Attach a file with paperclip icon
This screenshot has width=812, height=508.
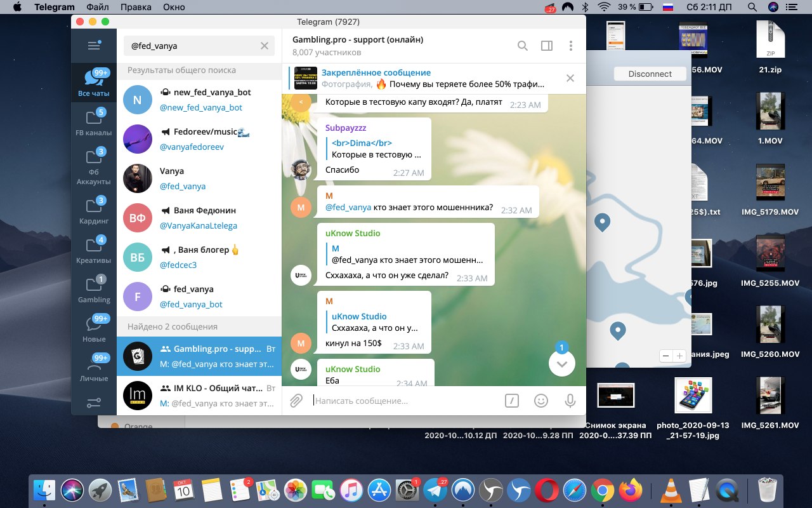tap(296, 401)
